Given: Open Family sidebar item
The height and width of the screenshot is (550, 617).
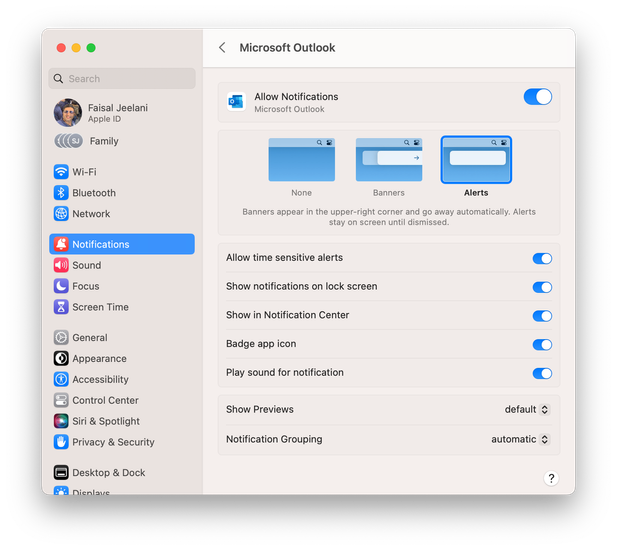Looking at the screenshot, I should [x=122, y=141].
